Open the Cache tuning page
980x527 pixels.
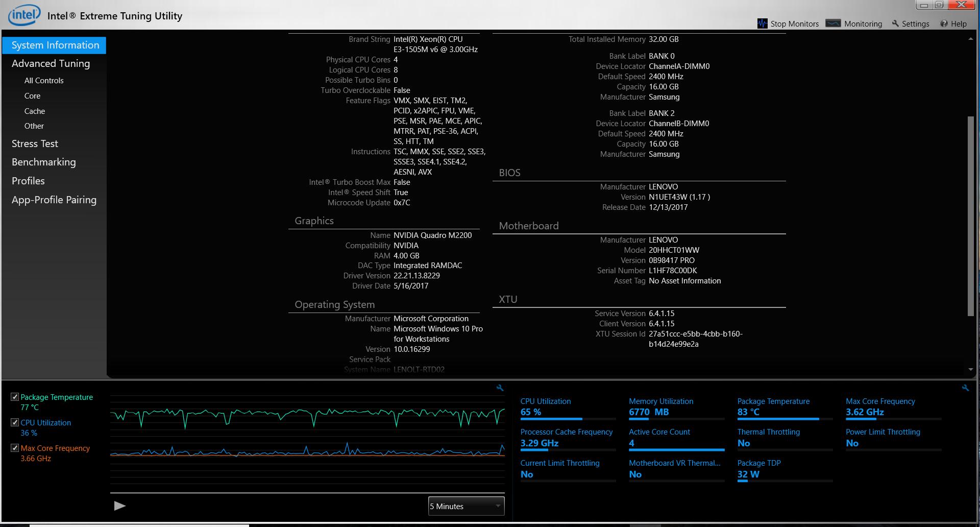(35, 111)
